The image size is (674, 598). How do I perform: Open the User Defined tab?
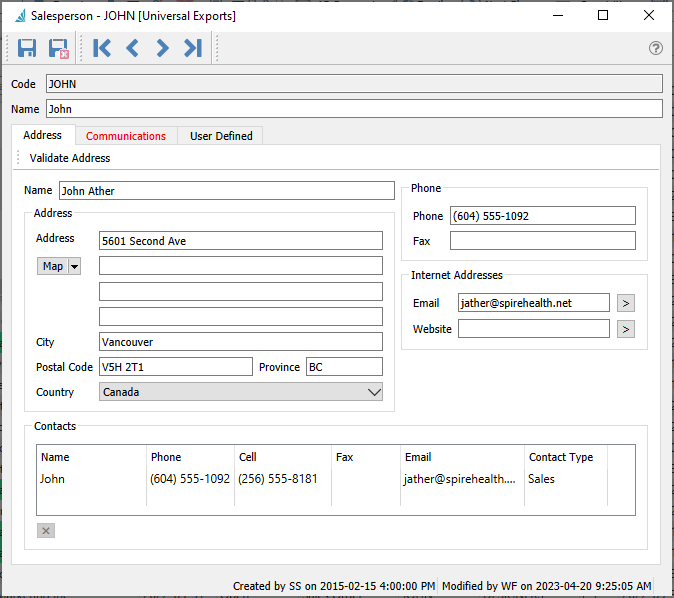(x=221, y=136)
